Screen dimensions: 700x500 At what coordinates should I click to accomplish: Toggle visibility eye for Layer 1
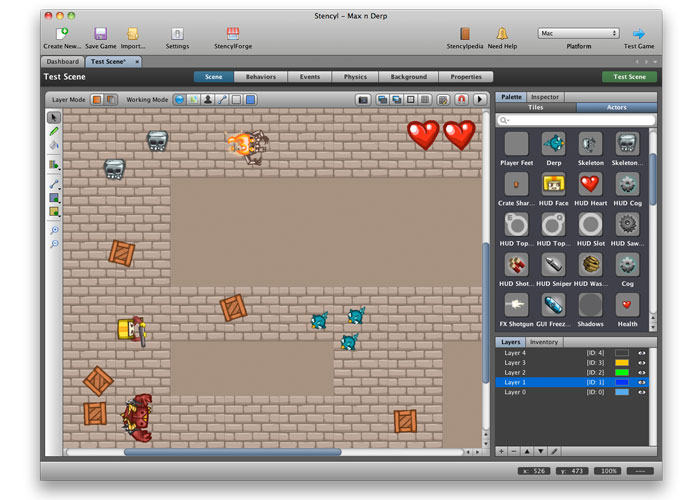pos(642,382)
